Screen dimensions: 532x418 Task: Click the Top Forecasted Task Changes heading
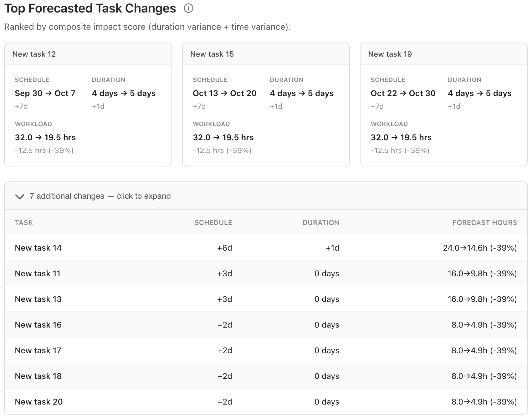coord(90,8)
